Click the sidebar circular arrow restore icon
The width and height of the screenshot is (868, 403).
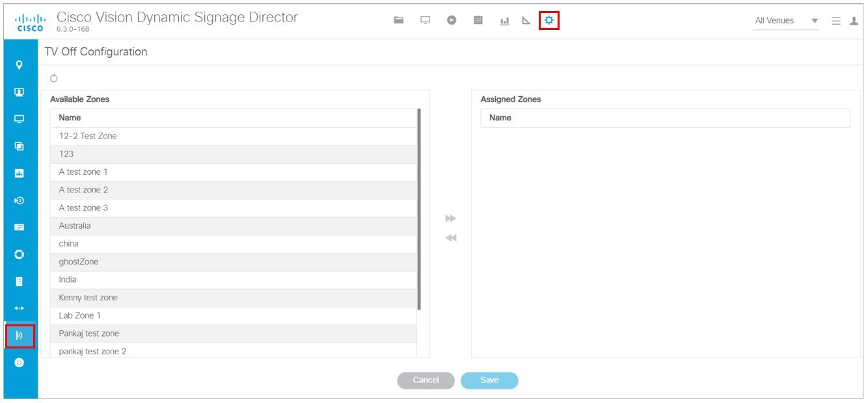tap(20, 200)
